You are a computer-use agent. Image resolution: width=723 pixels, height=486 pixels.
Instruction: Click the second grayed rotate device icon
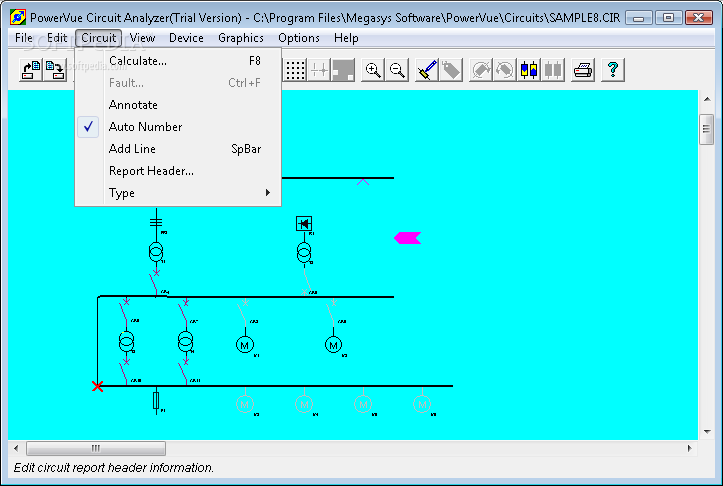pos(505,70)
